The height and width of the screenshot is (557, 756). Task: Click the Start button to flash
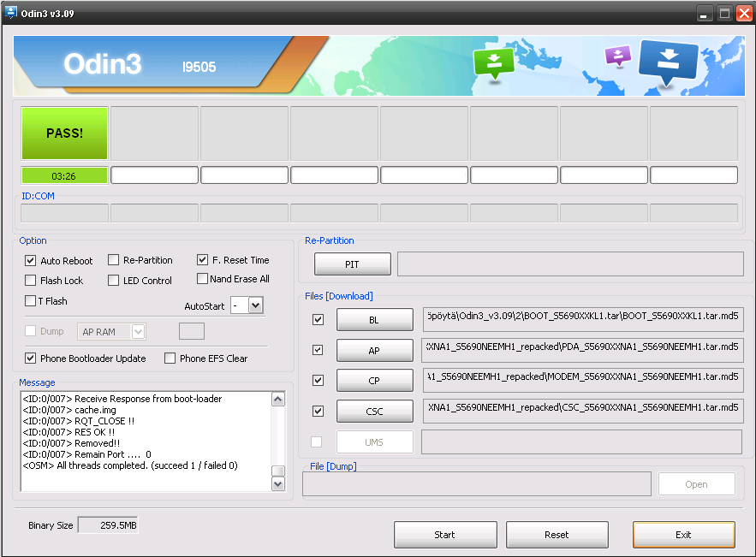pos(444,535)
